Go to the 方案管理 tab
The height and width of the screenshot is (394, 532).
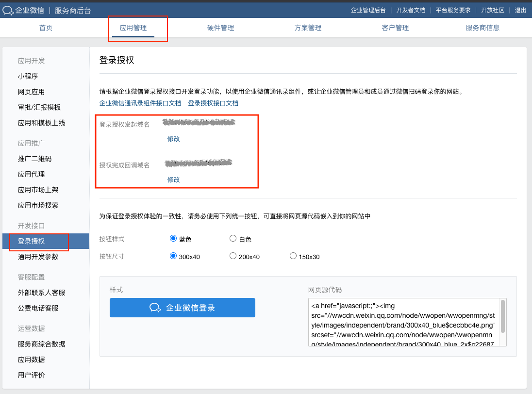pyautogui.click(x=308, y=28)
